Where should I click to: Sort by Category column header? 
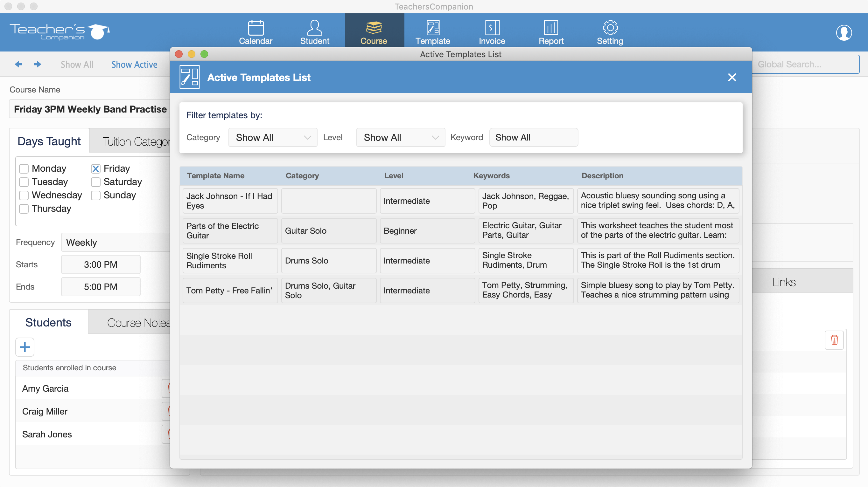(x=302, y=175)
